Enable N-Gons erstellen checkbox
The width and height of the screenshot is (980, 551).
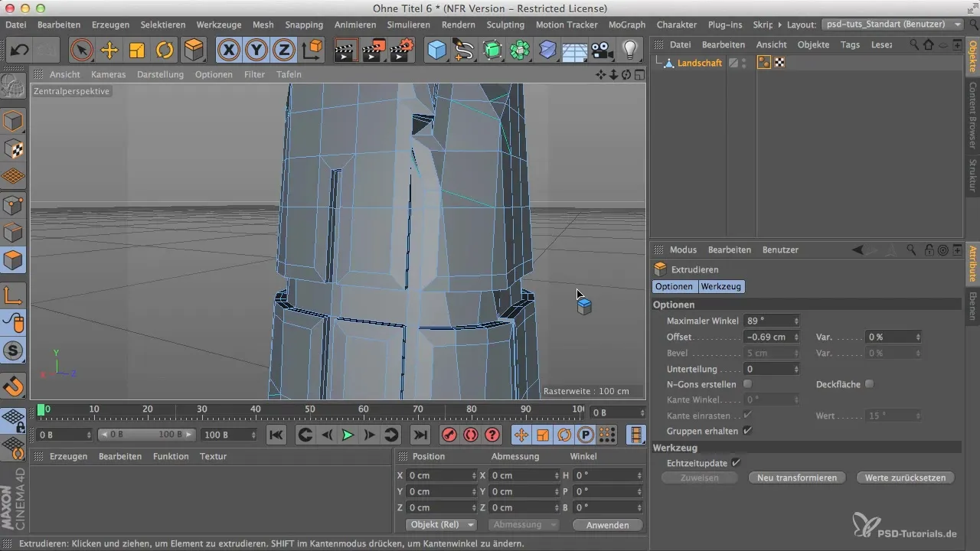(747, 384)
